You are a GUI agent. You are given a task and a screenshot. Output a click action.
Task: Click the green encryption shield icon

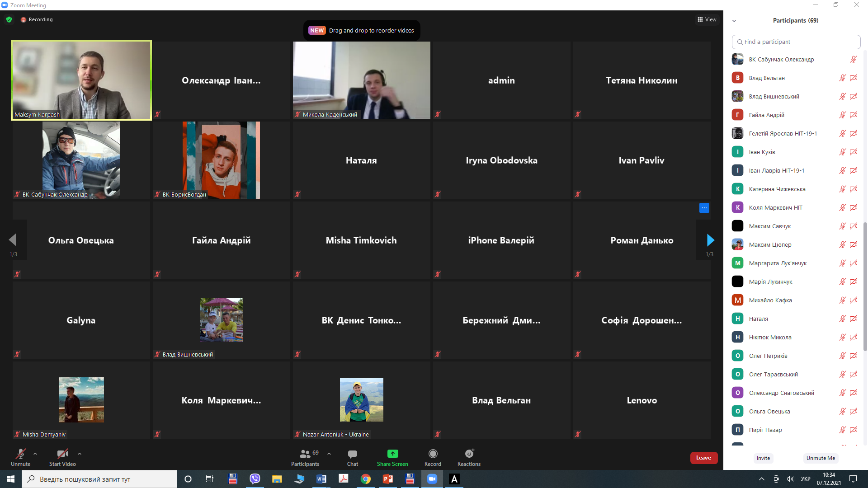[9, 19]
